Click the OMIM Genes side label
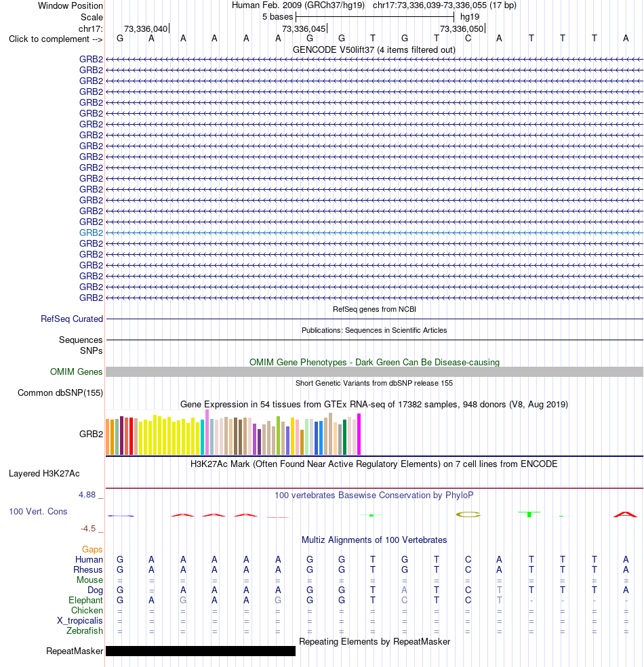The width and height of the screenshot is (644, 667). pos(76,371)
